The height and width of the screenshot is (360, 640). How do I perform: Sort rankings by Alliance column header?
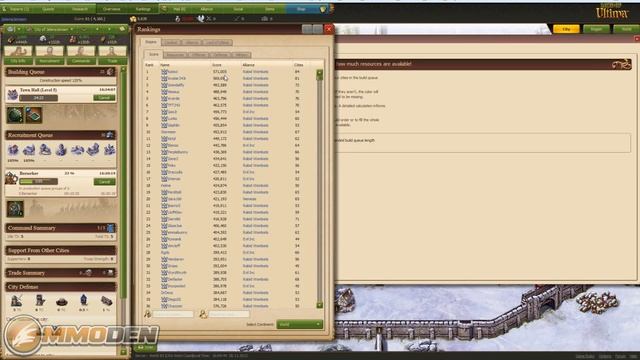[249, 65]
